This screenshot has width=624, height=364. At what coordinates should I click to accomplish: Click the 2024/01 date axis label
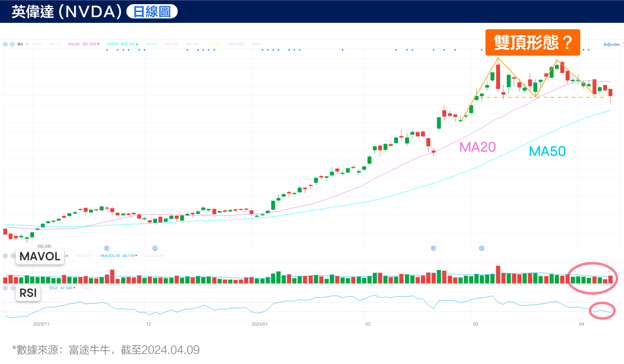[x=260, y=325]
